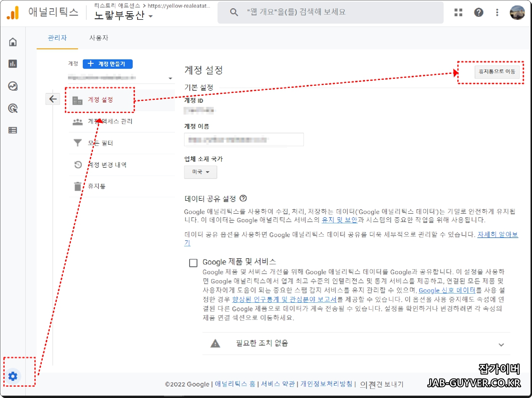Viewport: 532px width, 398px height.
Task: Select 휴지통 menu item
Action: (122, 186)
